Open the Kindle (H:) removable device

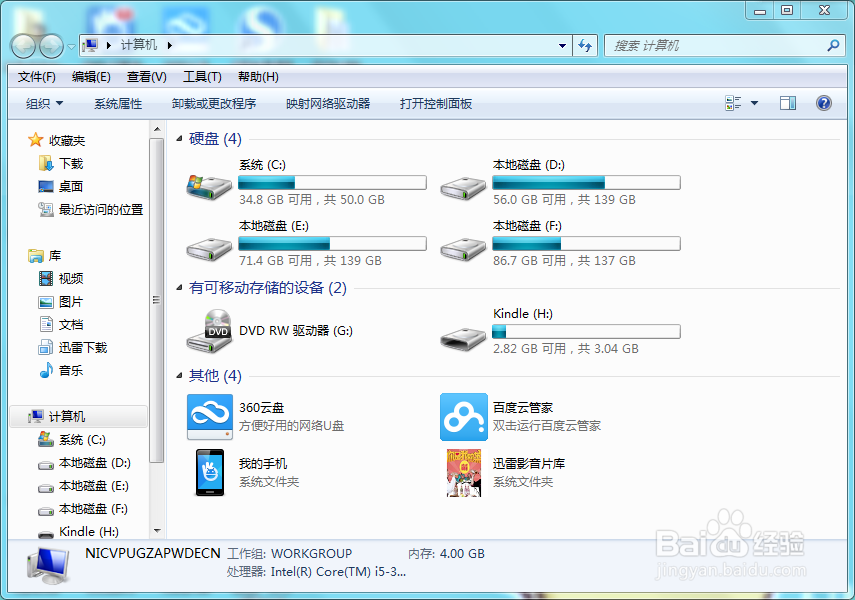pos(524,313)
